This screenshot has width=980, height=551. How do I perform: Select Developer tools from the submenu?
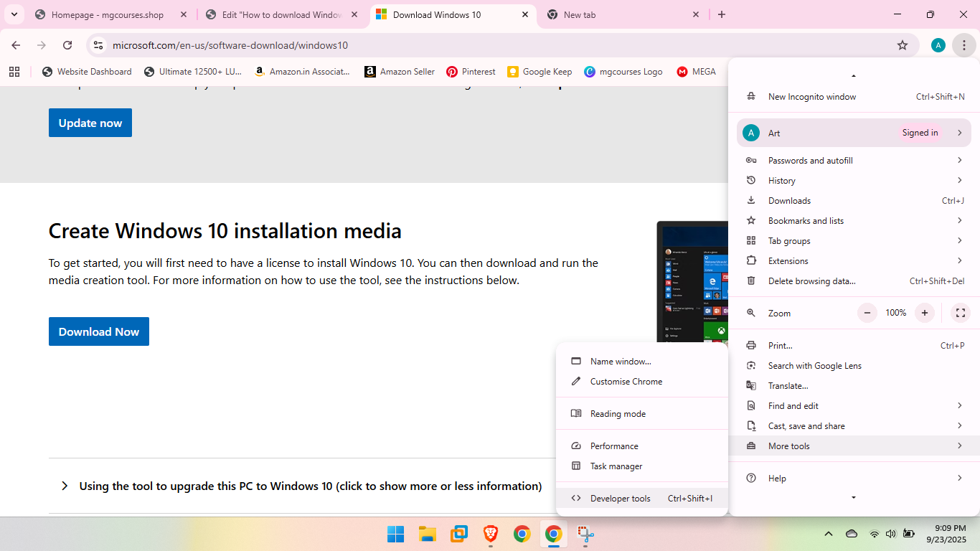pos(620,499)
